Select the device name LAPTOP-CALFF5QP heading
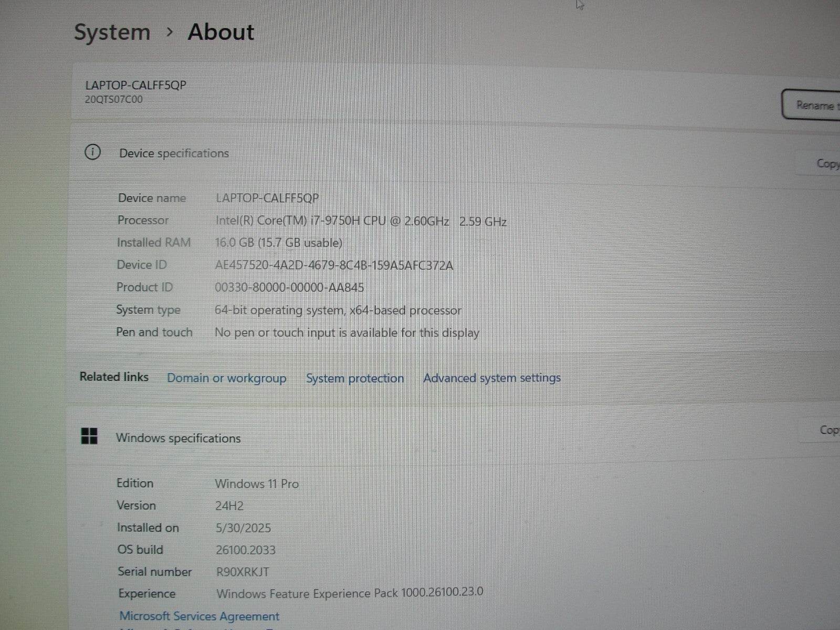 pyautogui.click(x=135, y=84)
